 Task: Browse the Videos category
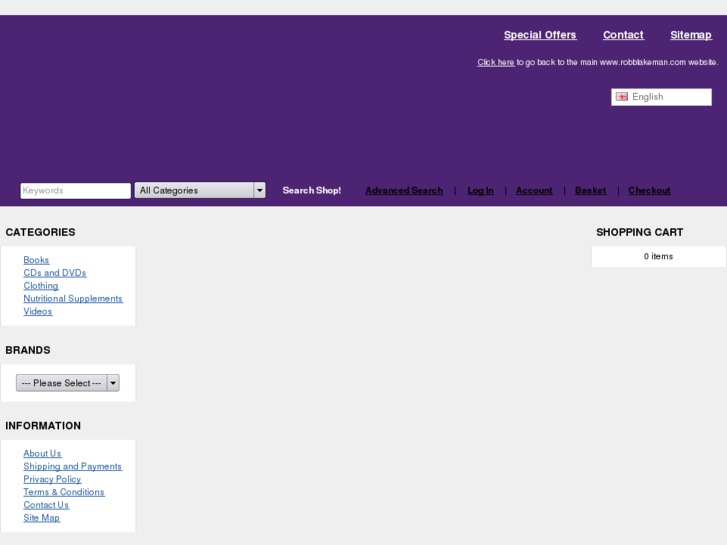(x=38, y=311)
